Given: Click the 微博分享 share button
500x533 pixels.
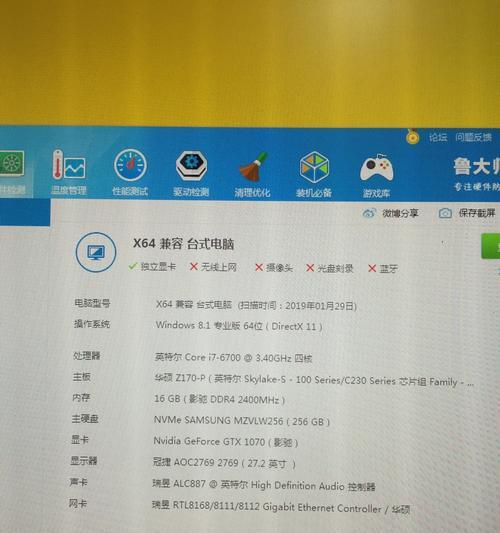Looking at the screenshot, I should coord(391,213).
